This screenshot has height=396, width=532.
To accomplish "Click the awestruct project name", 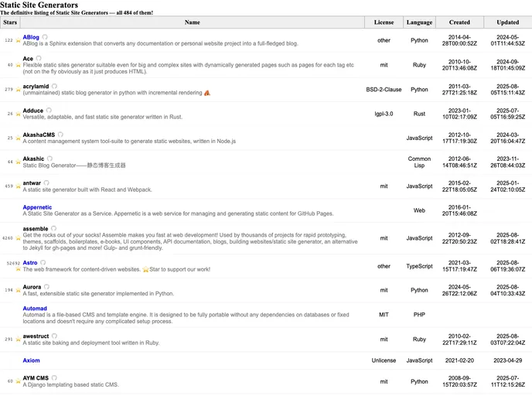I will coord(36,336).
